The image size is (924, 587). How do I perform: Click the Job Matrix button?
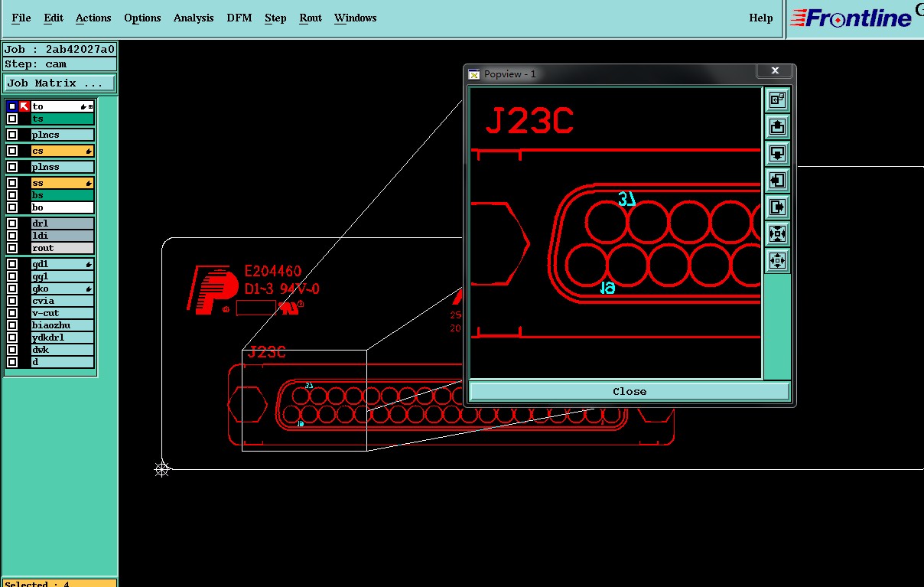(x=60, y=83)
